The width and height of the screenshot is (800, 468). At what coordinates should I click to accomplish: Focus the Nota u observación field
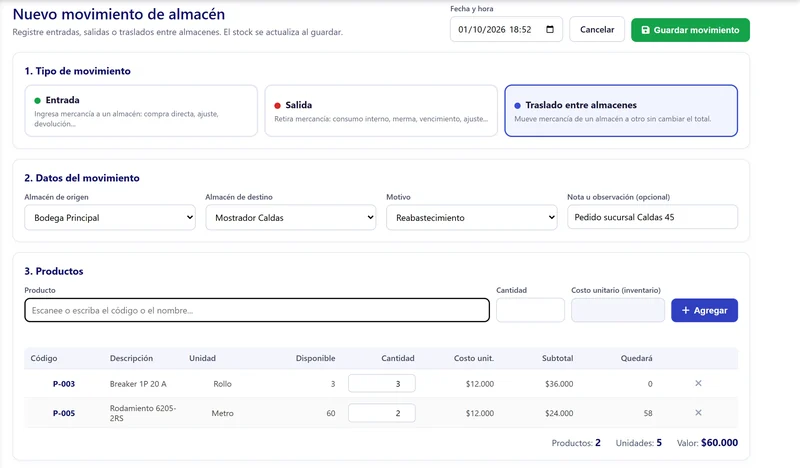point(653,217)
